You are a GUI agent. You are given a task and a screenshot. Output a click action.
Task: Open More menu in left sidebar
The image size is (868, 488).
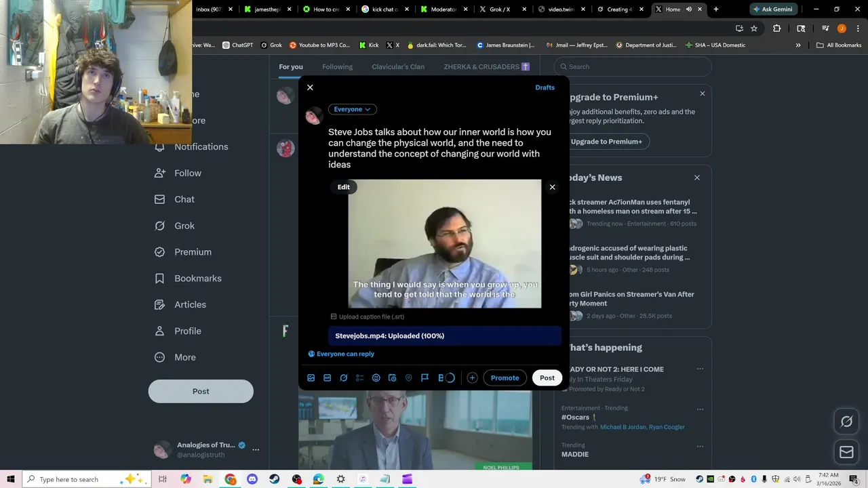(x=176, y=357)
